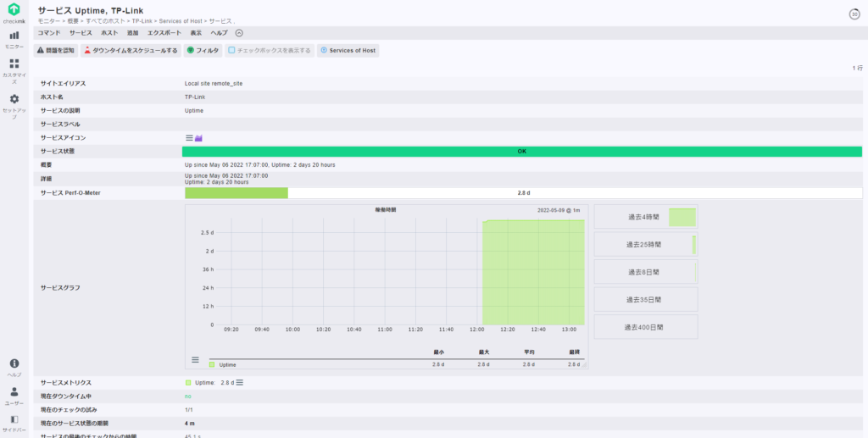The width and height of the screenshot is (868, 438).
Task: Click the graph resize handle corner
Action: (x=584, y=365)
